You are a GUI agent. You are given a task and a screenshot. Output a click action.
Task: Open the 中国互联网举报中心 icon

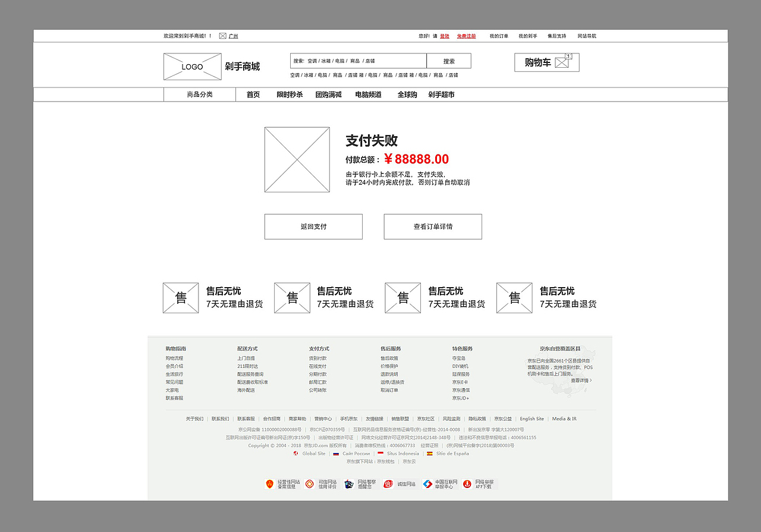point(427,483)
